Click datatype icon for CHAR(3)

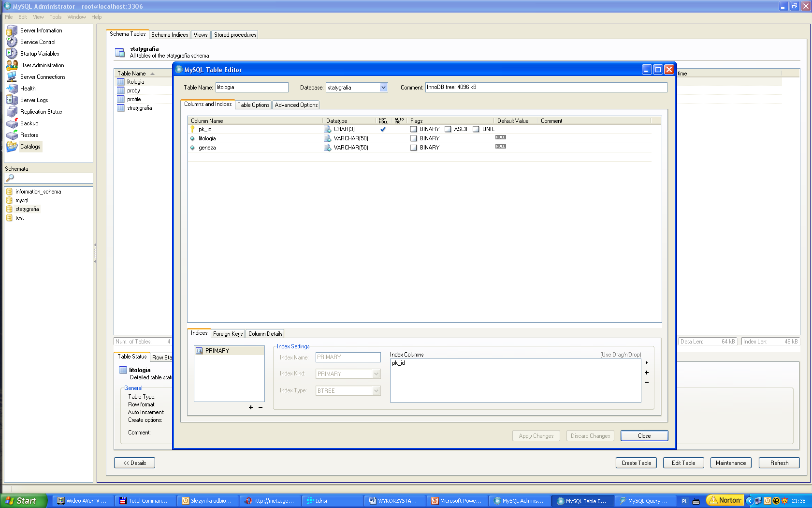pos(328,129)
